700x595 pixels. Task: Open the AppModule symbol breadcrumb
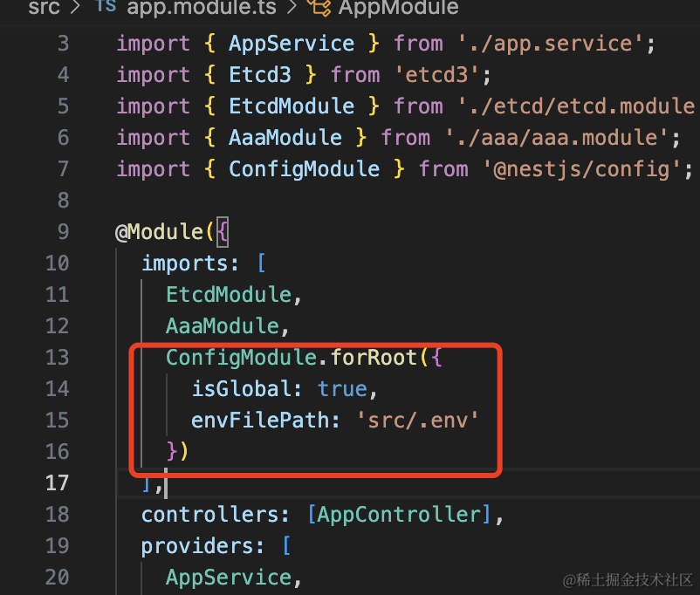397,9
